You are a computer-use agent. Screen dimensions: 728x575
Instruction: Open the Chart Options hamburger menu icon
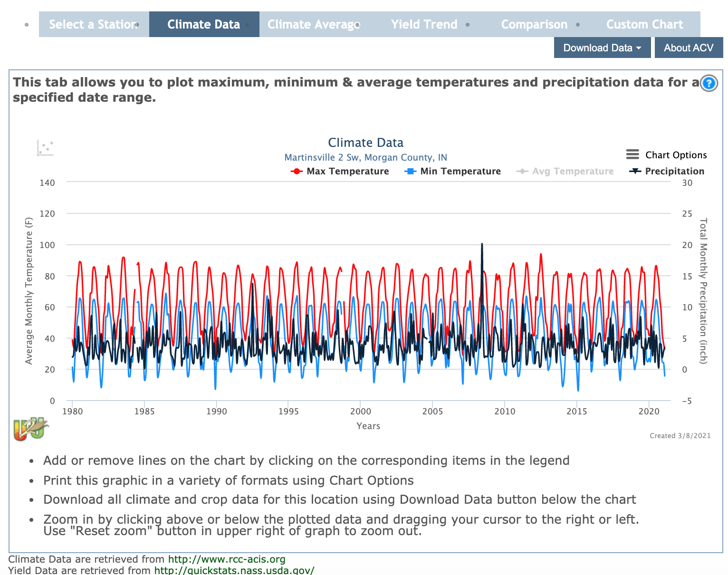click(632, 154)
